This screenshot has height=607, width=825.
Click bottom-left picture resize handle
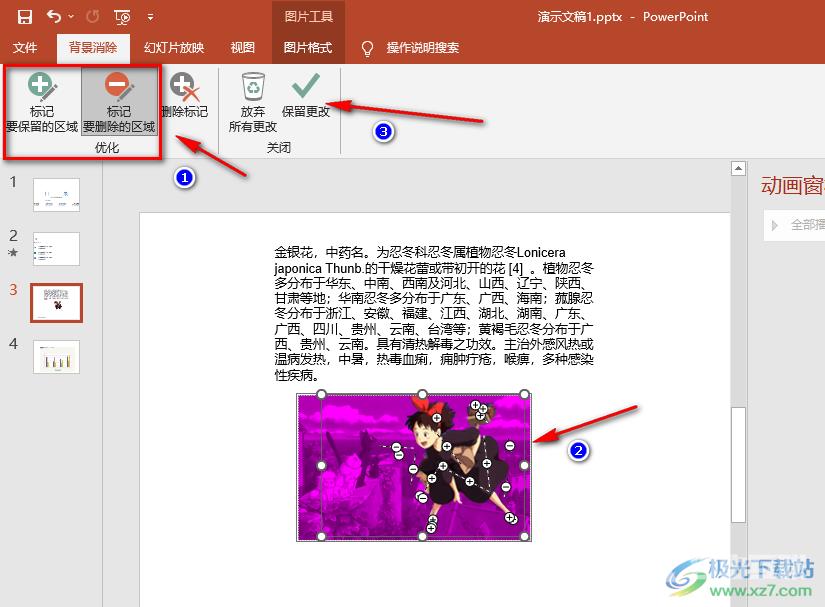[321, 537]
